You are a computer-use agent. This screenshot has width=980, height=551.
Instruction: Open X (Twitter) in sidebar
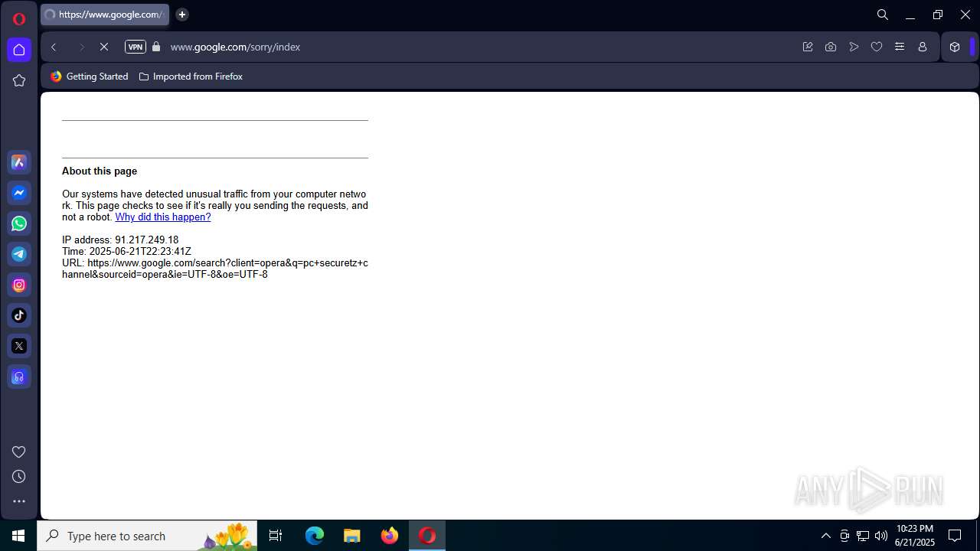tap(19, 346)
